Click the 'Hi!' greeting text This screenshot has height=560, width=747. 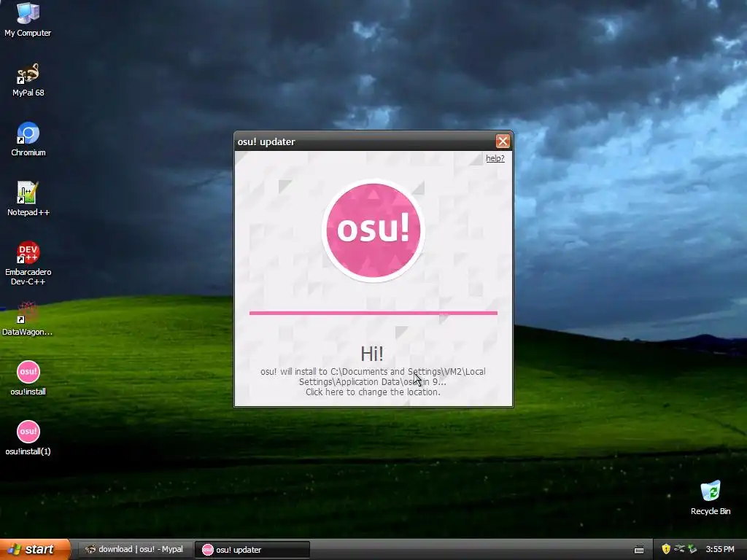[x=371, y=354]
